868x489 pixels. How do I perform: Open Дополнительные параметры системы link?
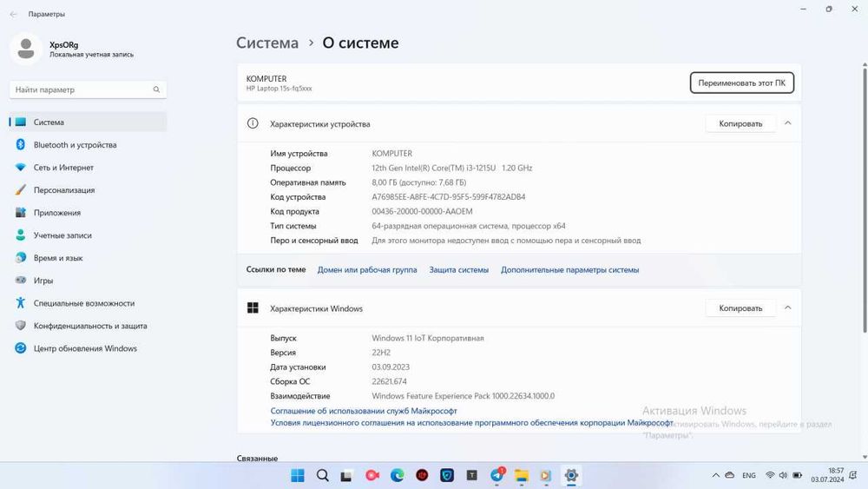click(x=569, y=270)
